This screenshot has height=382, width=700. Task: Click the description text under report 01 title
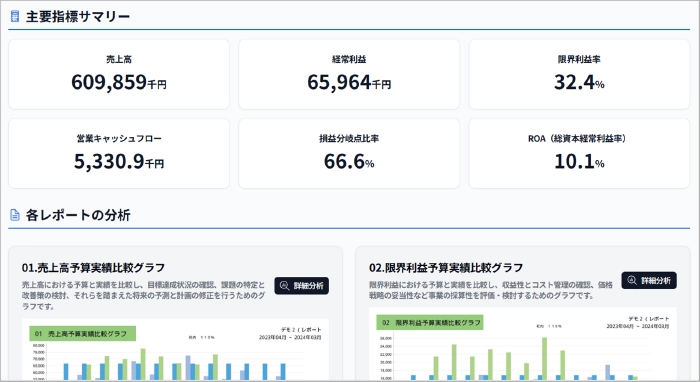pos(143,295)
